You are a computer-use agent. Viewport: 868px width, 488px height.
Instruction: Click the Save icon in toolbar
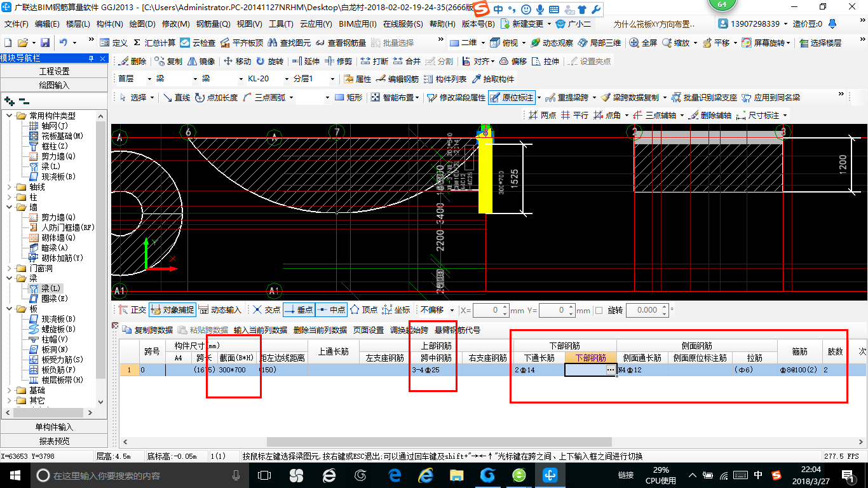pyautogui.click(x=45, y=43)
